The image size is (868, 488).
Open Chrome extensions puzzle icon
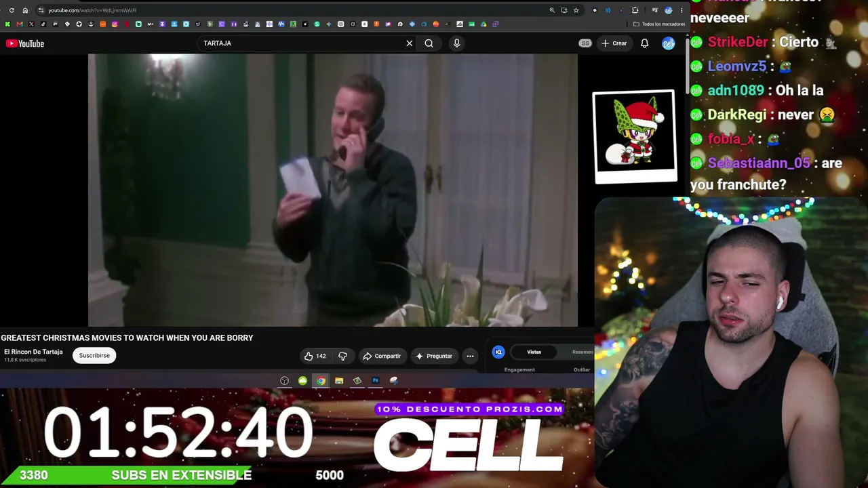[x=635, y=10]
